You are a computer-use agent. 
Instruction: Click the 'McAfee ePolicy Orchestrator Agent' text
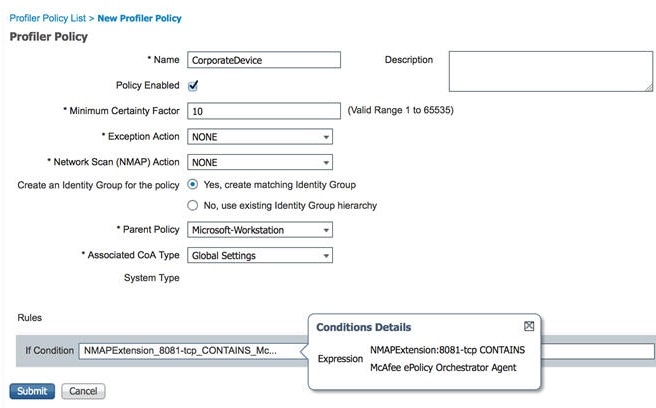point(443,368)
